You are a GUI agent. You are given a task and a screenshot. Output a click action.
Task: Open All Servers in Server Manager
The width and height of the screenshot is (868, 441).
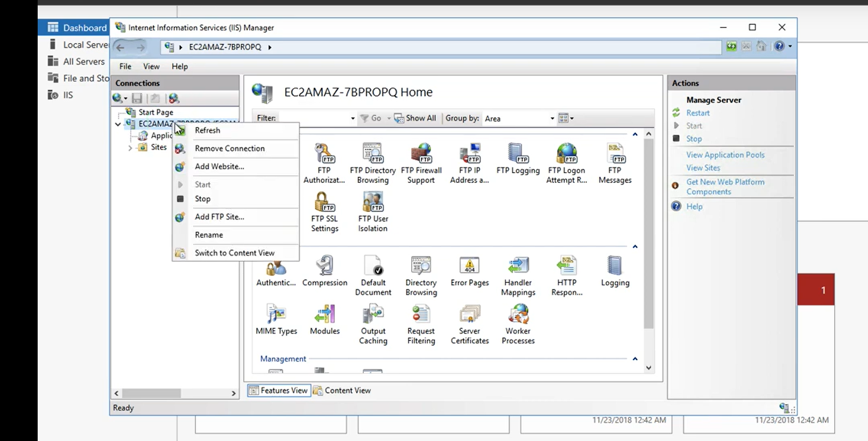tap(84, 61)
